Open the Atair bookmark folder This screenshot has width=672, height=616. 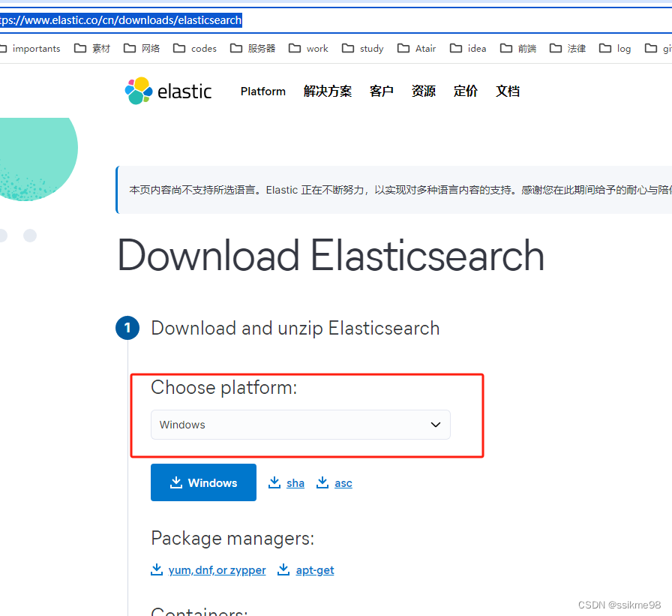click(x=416, y=49)
